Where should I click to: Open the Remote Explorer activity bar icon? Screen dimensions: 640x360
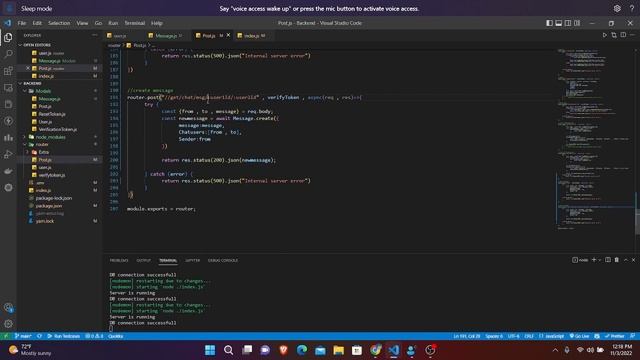(x=8, y=88)
